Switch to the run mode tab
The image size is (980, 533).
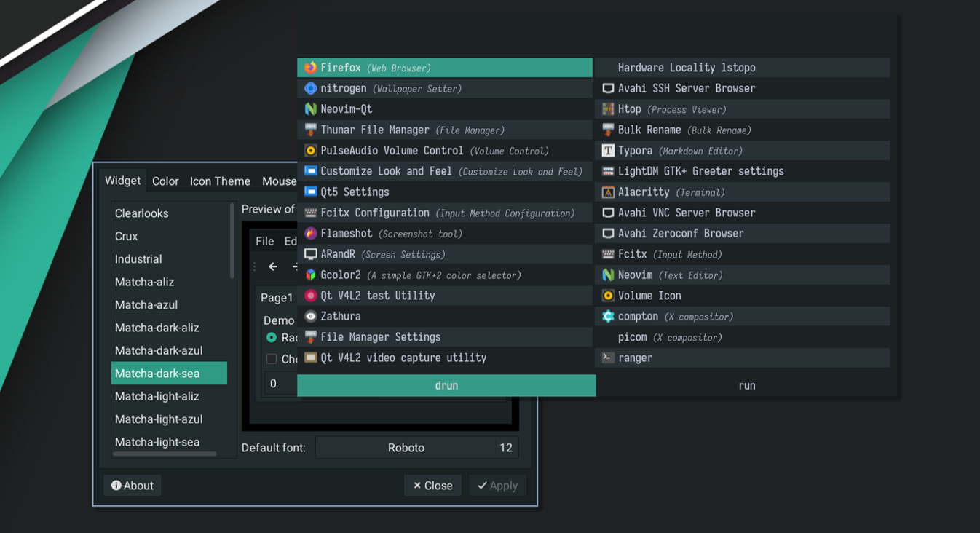pyautogui.click(x=747, y=386)
